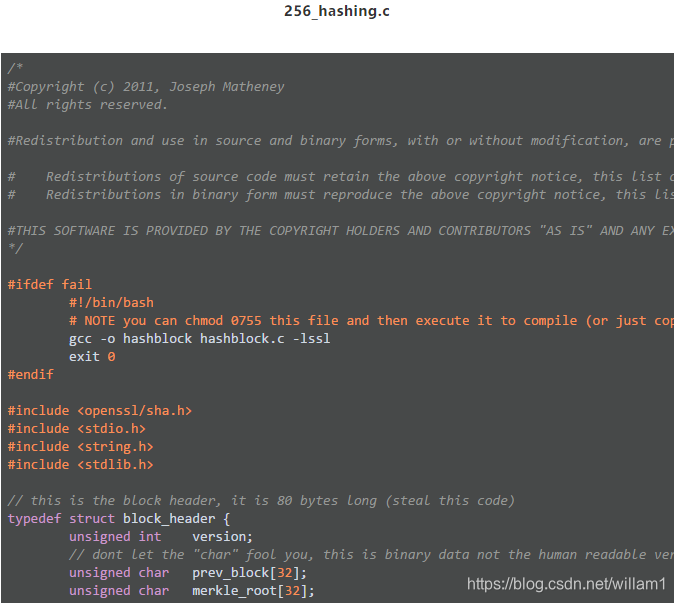This screenshot has height=603, width=675.
Task: Click the '#include <stdio.h>' line
Action: 77,429
